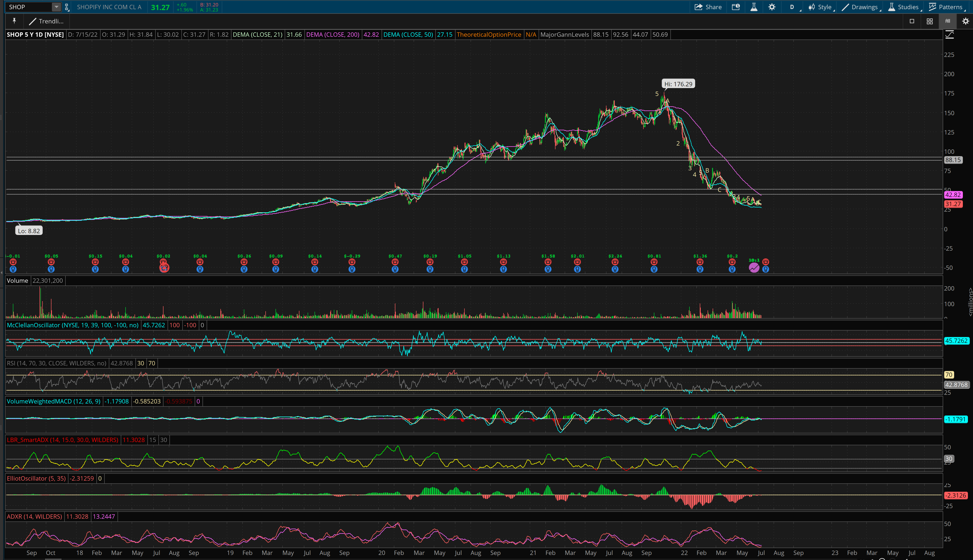Open the Studies dropdown menu

point(905,7)
